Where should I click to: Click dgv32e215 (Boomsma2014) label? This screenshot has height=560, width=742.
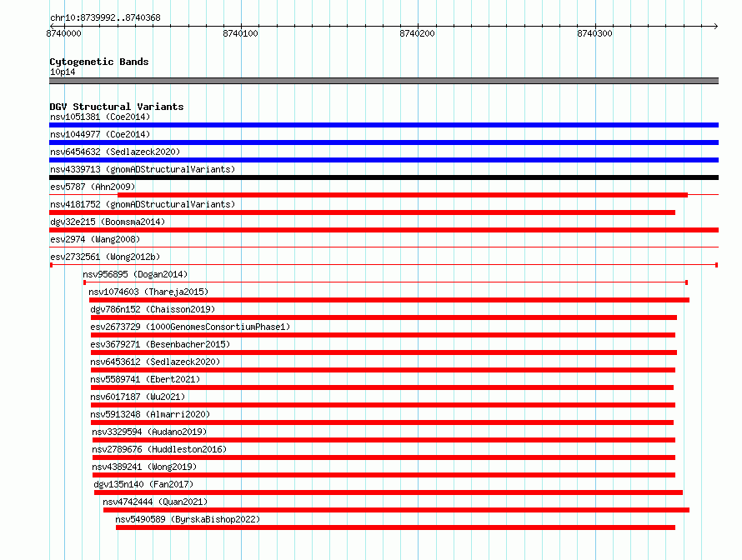[x=108, y=222]
